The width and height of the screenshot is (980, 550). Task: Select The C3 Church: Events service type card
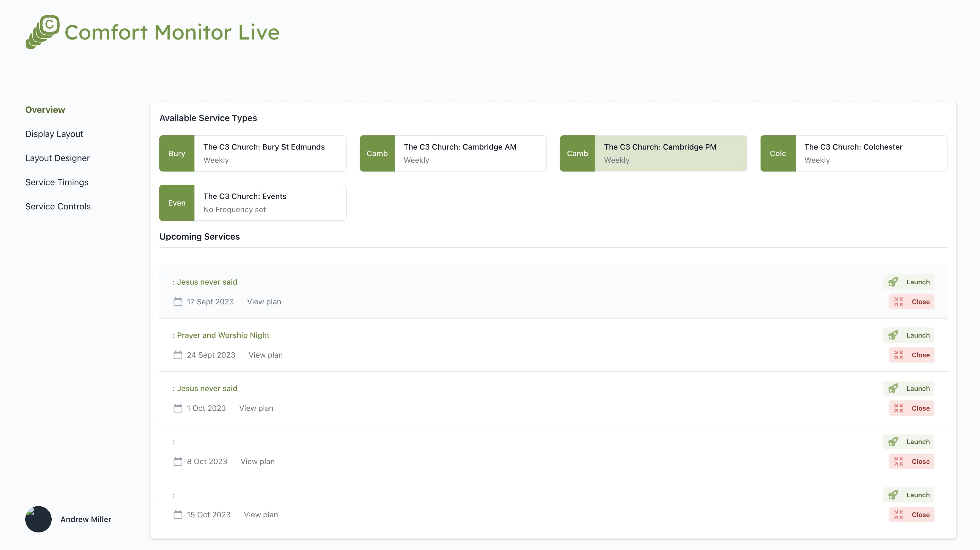tap(252, 203)
